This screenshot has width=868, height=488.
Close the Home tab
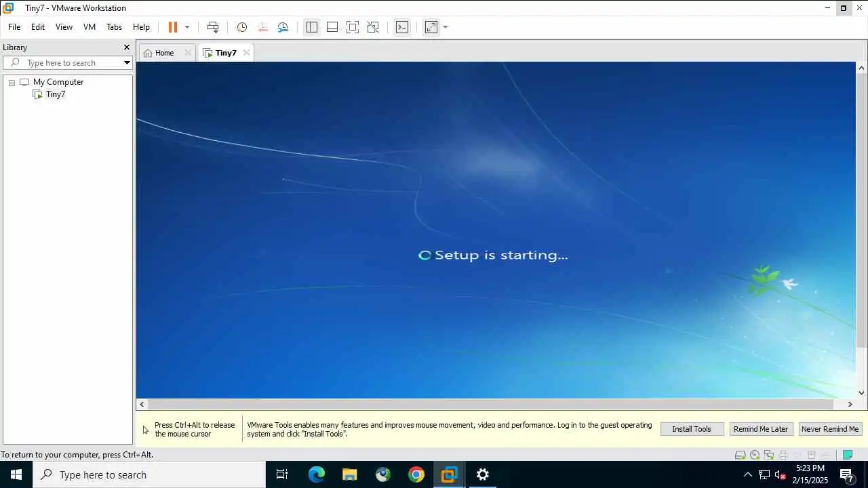click(x=188, y=53)
